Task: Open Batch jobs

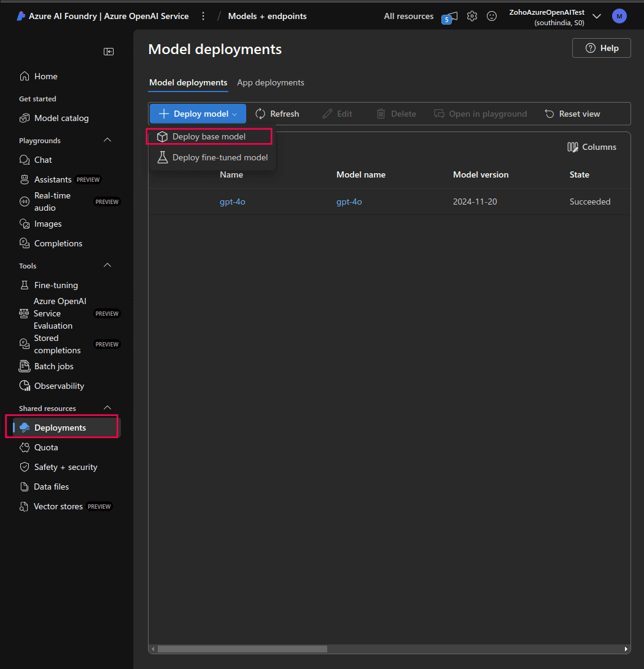Action: point(54,366)
